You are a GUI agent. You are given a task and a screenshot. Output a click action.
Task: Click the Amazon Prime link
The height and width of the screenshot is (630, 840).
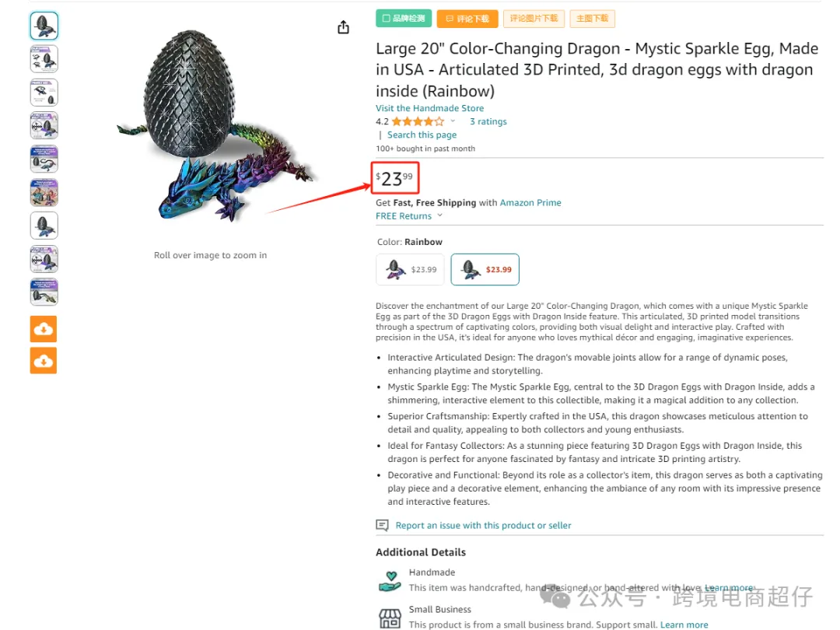530,202
